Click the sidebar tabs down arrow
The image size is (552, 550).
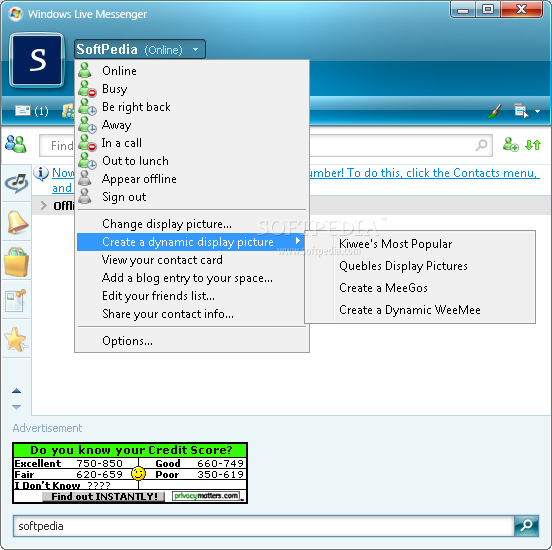coord(17,407)
